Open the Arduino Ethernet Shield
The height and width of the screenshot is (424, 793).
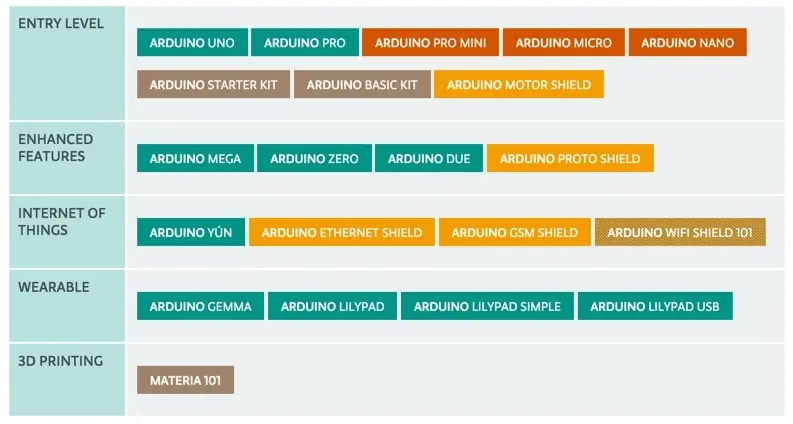pyautogui.click(x=342, y=233)
